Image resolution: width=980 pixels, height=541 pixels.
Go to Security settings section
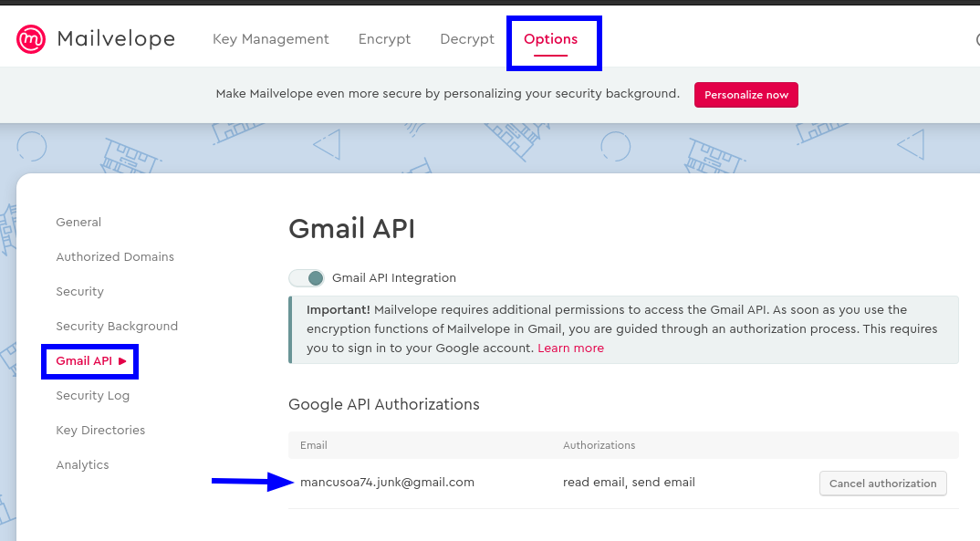click(80, 292)
